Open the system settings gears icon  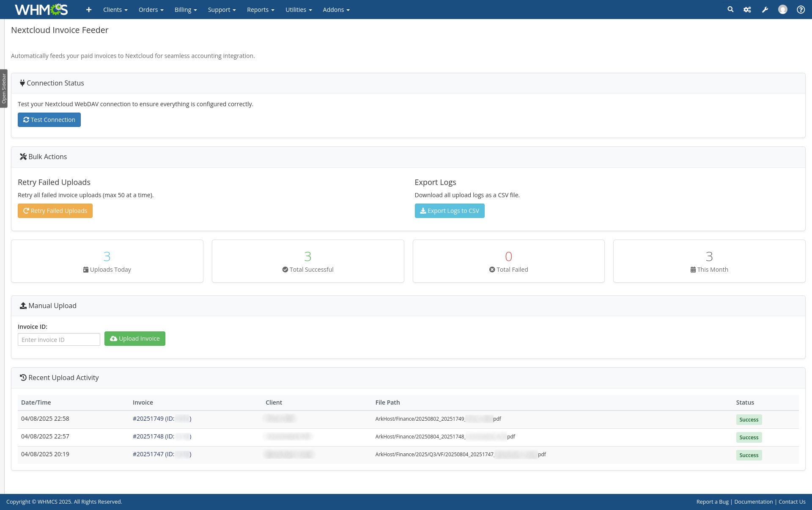click(x=747, y=9)
